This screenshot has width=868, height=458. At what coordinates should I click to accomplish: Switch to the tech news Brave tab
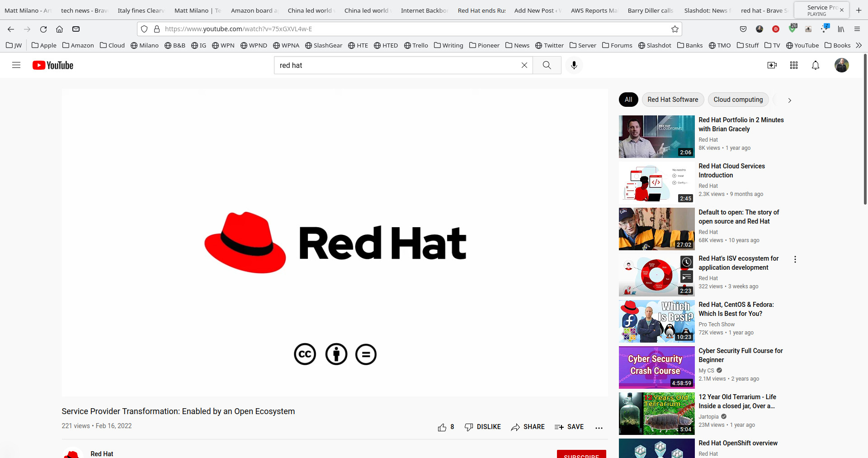(x=85, y=10)
